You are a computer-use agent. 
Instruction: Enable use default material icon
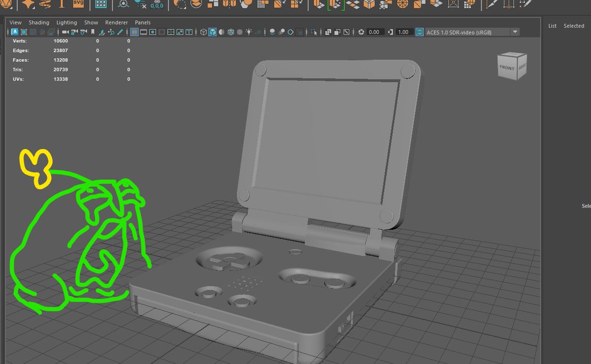coord(222,32)
